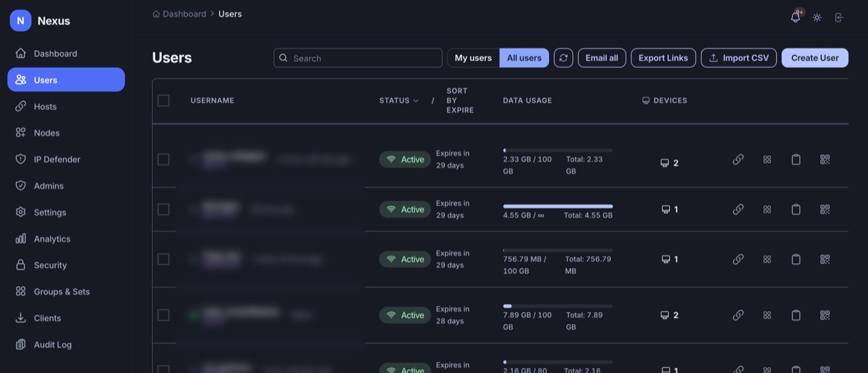Switch the filter to My users
868x373 pixels.
click(473, 58)
